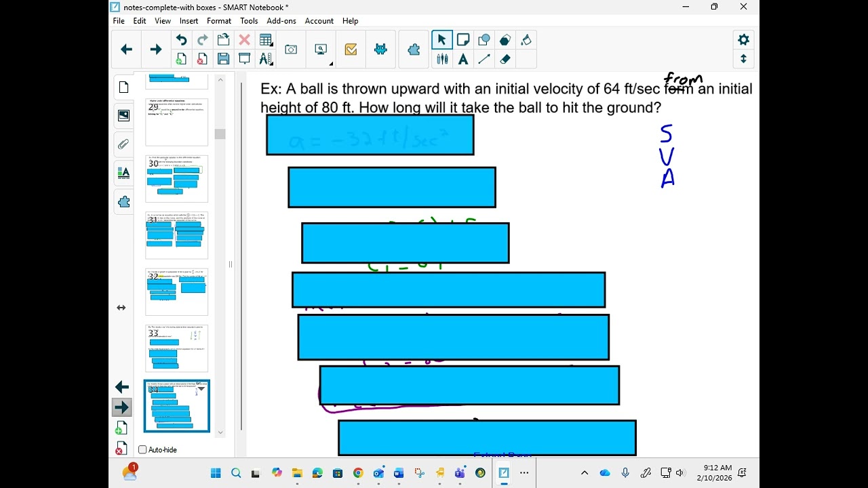Open add-ons puzzle piece in toolbar

(414, 49)
